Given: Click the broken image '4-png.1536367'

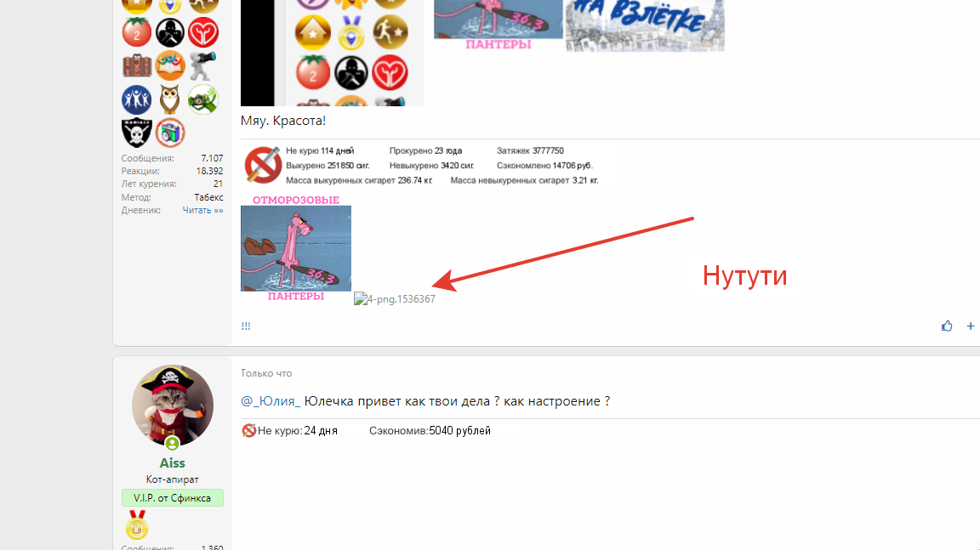Looking at the screenshot, I should [395, 299].
